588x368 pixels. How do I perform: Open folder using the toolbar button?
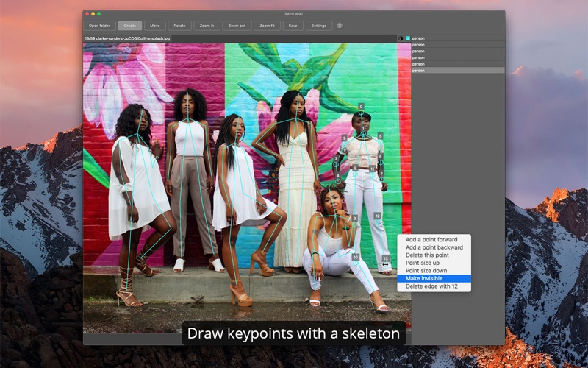pos(99,26)
